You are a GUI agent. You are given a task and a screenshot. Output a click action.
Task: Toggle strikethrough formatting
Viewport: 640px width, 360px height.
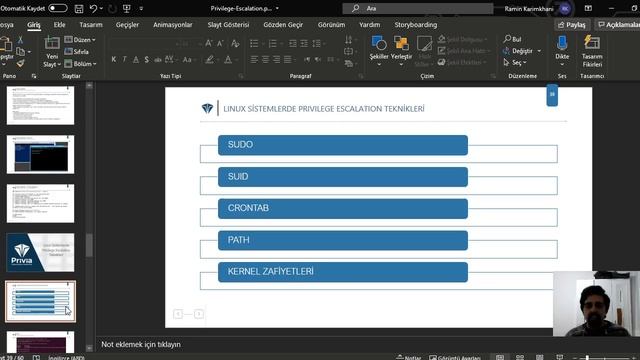click(x=158, y=60)
